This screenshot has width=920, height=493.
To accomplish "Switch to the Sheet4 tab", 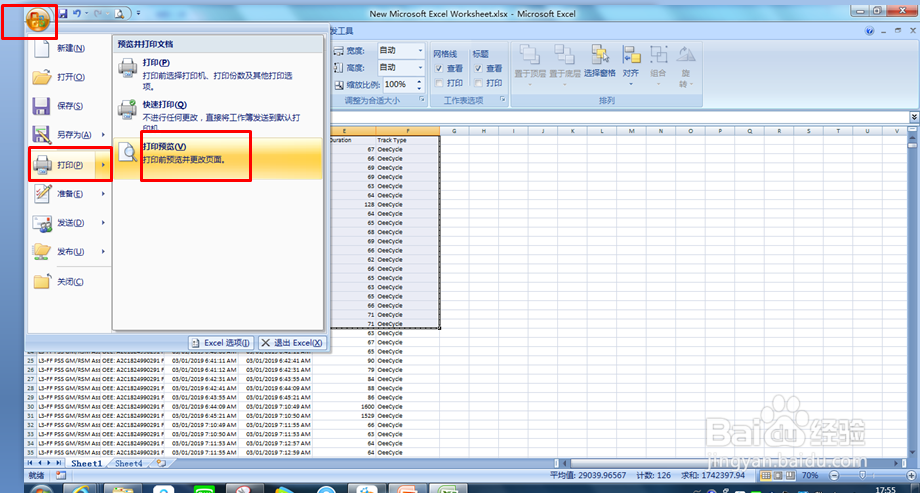I will pos(128,464).
